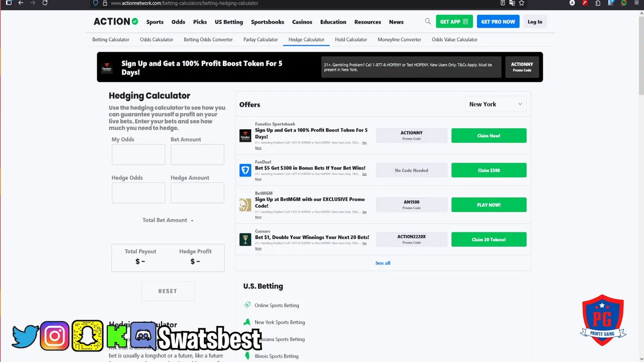This screenshot has height=362, width=644.
Task: Switch to Betting Calculator tab
Action: point(111,39)
